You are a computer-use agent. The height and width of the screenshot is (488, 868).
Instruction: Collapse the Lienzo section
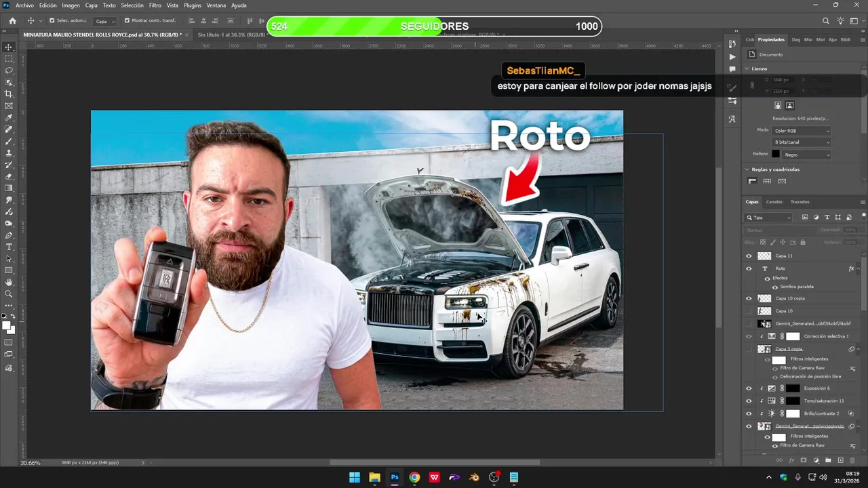tap(747, 68)
